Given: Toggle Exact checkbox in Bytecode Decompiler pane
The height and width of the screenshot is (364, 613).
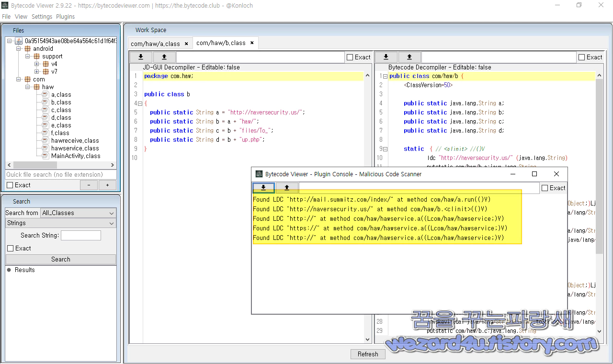Looking at the screenshot, I should click(581, 57).
